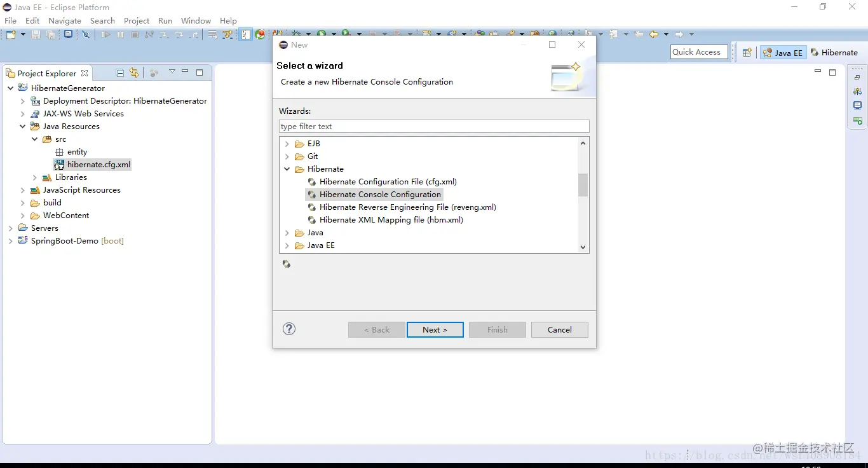Click the Terminate debug icon

[135, 34]
